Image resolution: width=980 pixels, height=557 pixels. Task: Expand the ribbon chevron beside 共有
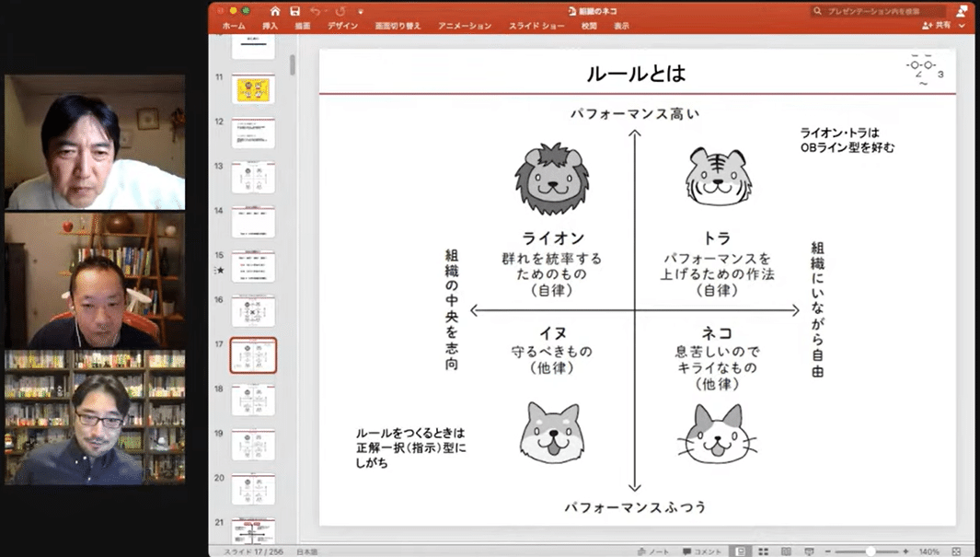[x=963, y=26]
